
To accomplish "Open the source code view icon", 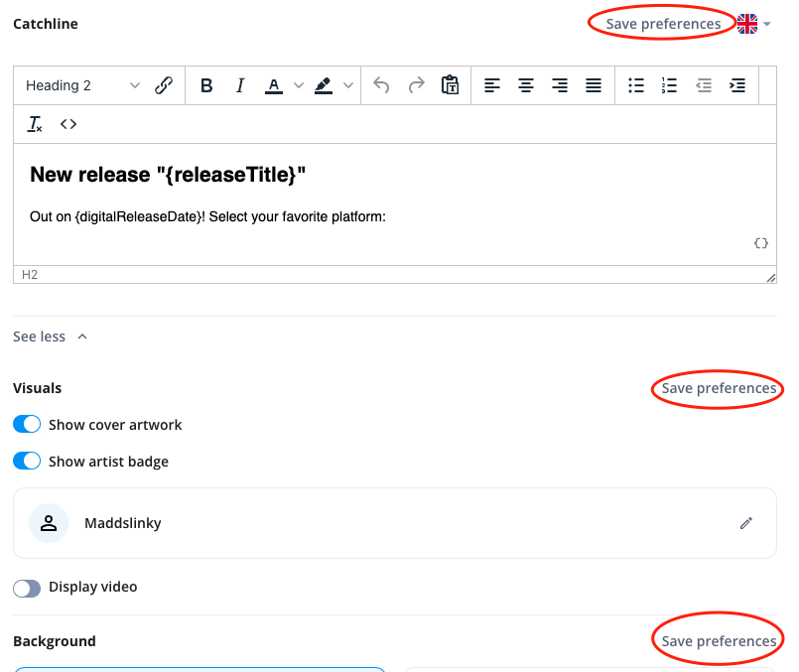I will click(68, 124).
